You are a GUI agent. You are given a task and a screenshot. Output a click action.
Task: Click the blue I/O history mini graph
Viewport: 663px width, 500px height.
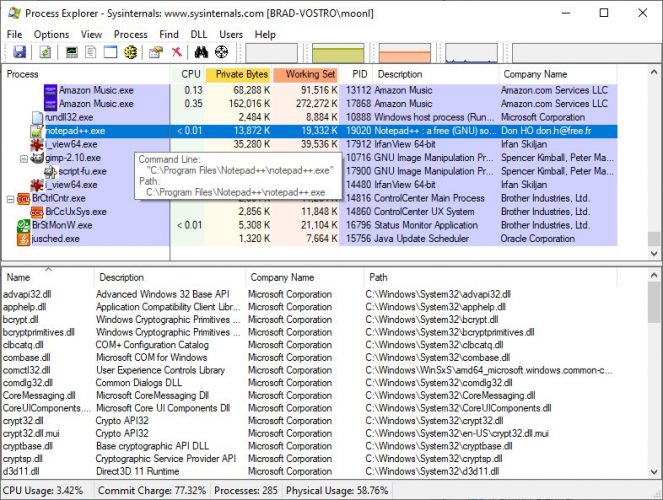tap(471, 53)
